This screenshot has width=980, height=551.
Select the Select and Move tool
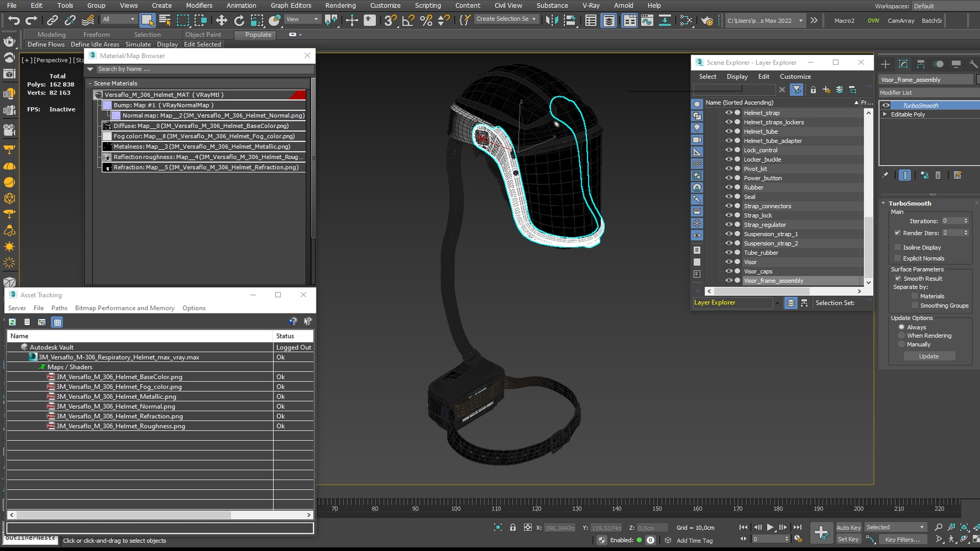[221, 20]
